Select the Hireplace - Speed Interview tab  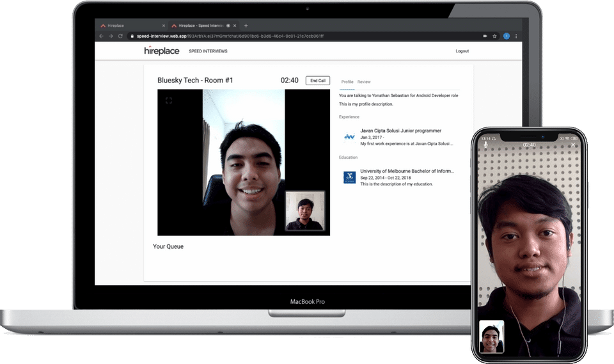[x=203, y=26]
